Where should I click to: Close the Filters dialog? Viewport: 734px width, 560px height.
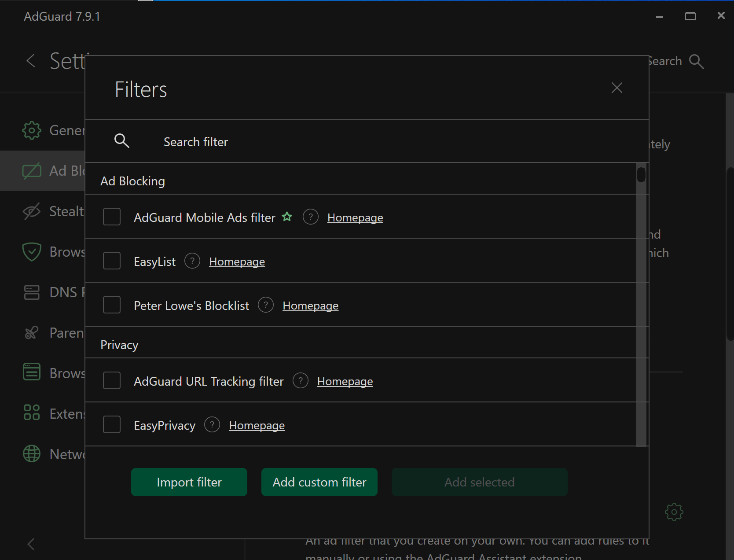coord(617,88)
